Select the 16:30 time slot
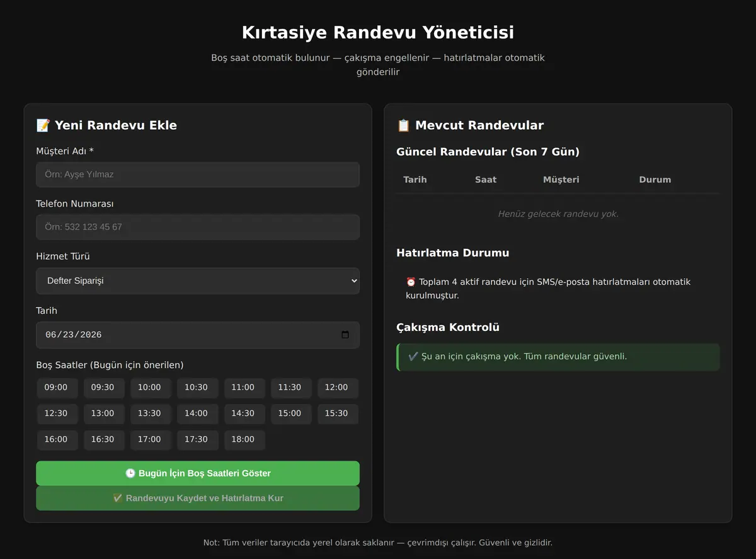The image size is (756, 559). pos(103,439)
